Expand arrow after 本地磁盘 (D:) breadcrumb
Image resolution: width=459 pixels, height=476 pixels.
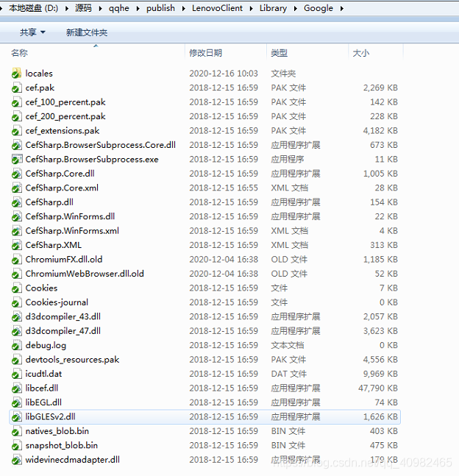tap(67, 9)
